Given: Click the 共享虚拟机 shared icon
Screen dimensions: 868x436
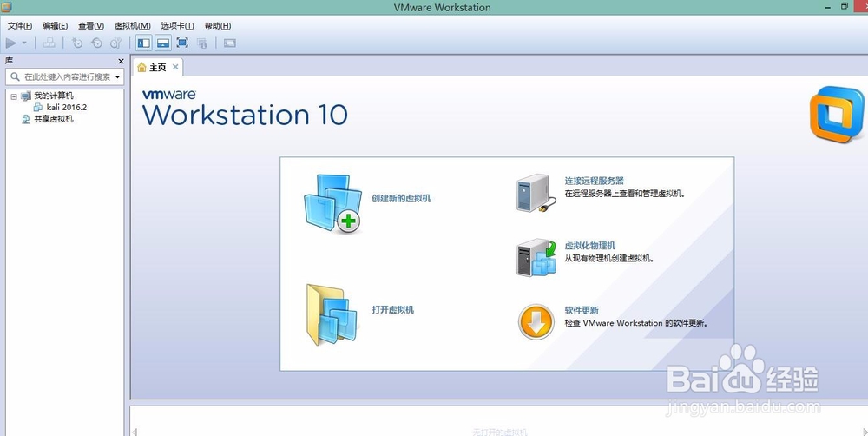Looking at the screenshot, I should point(26,119).
